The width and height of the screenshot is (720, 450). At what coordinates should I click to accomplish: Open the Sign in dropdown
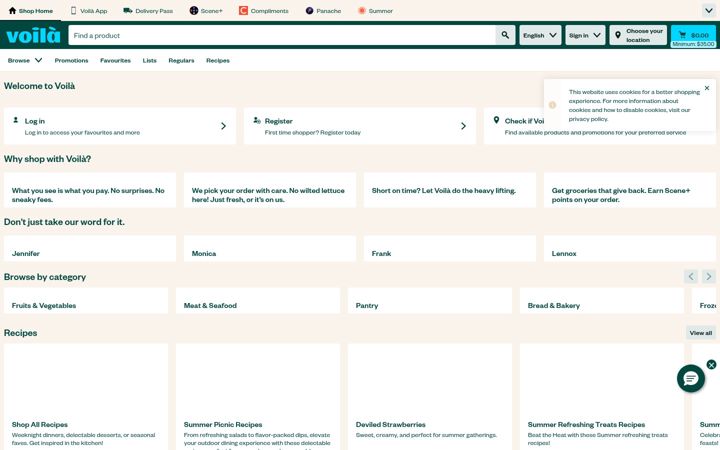[585, 35]
